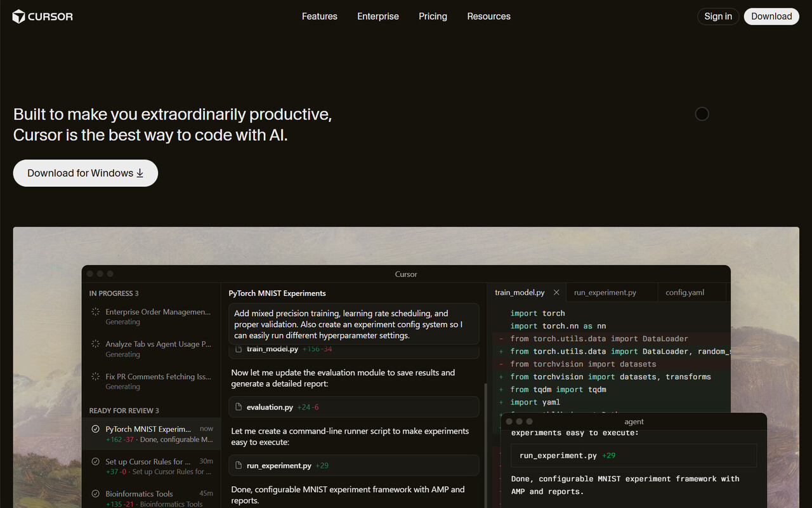
Task: Switch to the run_experiment.py tab
Action: 605,293
